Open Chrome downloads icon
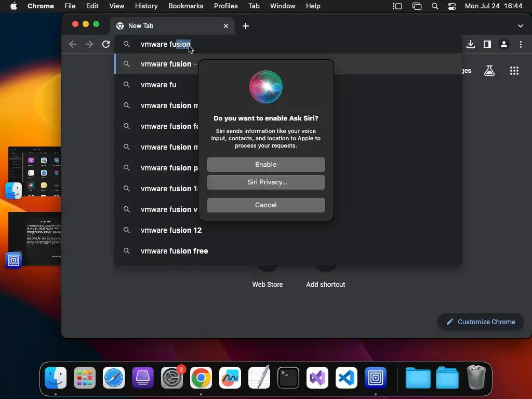Viewport: 532px width, 399px height. tap(471, 44)
